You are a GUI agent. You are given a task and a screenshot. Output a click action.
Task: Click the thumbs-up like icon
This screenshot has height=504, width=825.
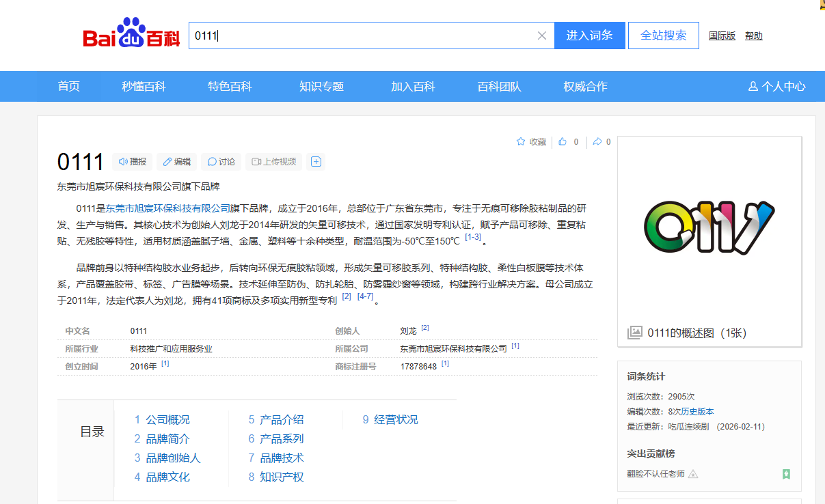coord(562,141)
